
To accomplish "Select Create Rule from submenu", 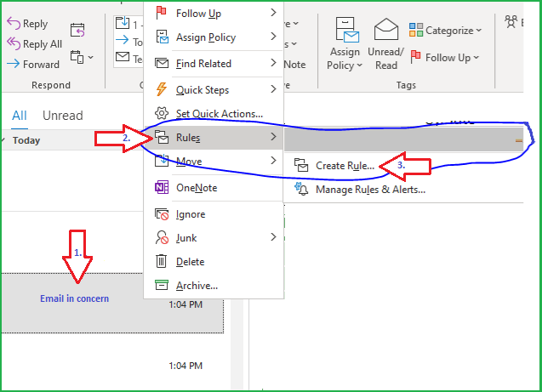I will [403, 166].
